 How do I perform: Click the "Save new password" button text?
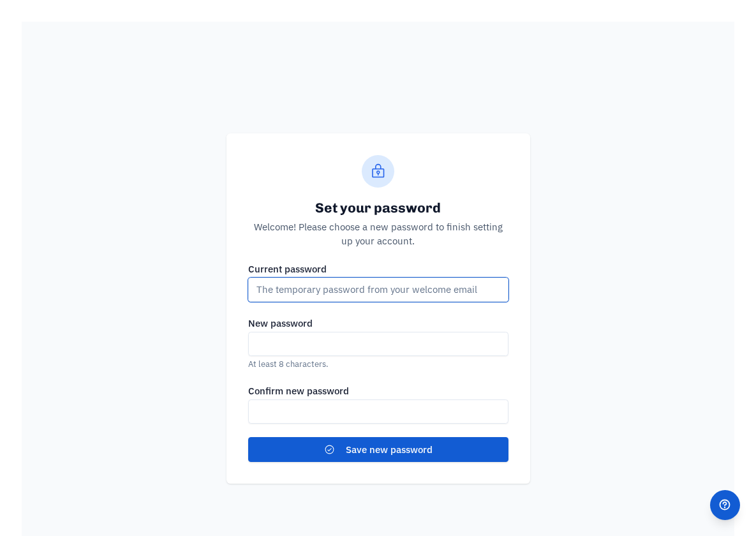[x=389, y=450]
